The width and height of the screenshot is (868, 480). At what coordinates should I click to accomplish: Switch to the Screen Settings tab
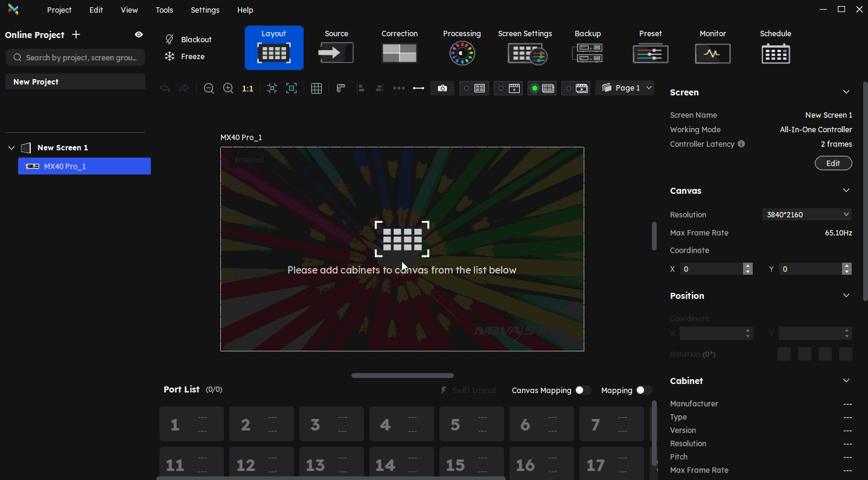coord(525,47)
